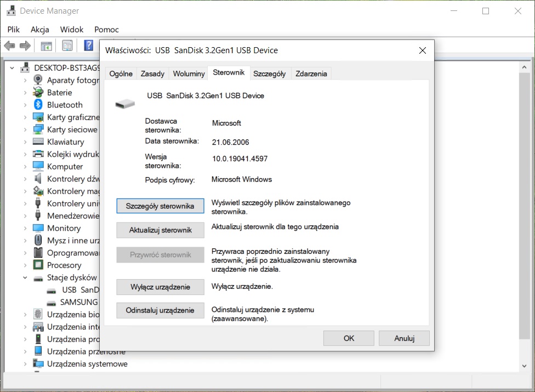Expand the Urządzenia systemowe category

tap(25, 363)
